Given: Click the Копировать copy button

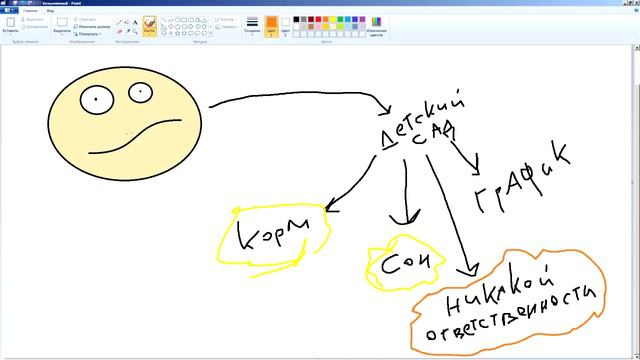Looking at the screenshot, I should pos(34,27).
